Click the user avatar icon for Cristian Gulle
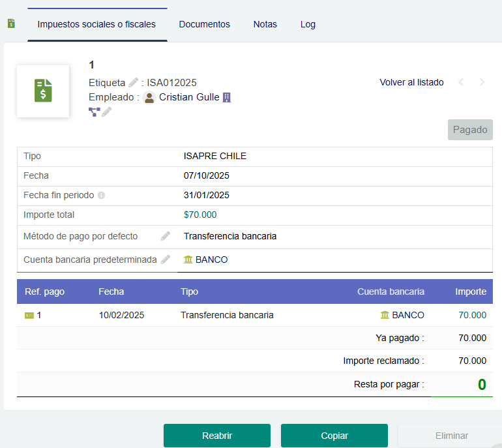This screenshot has height=448, width=502. (149, 97)
